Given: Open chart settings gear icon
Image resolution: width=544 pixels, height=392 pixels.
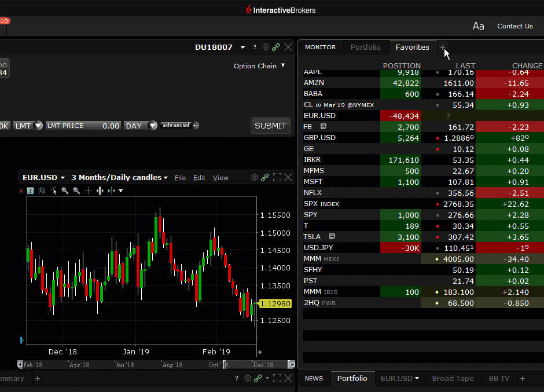Looking at the screenshot, I should (x=254, y=178).
